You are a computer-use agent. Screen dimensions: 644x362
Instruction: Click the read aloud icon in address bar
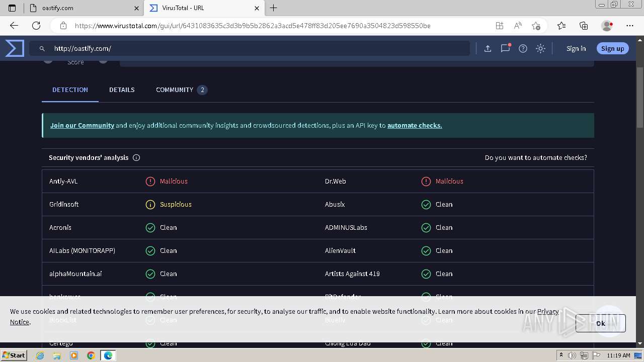pos(518,26)
